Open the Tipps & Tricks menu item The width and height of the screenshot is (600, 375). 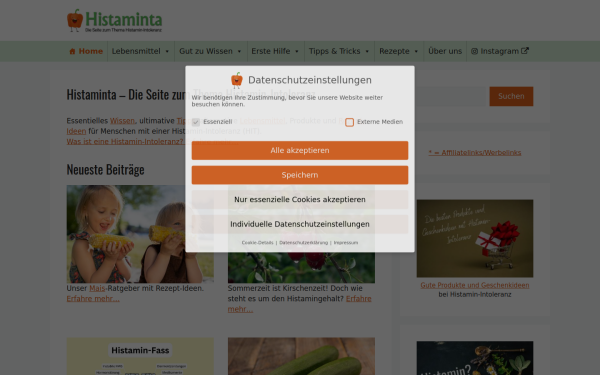339,51
